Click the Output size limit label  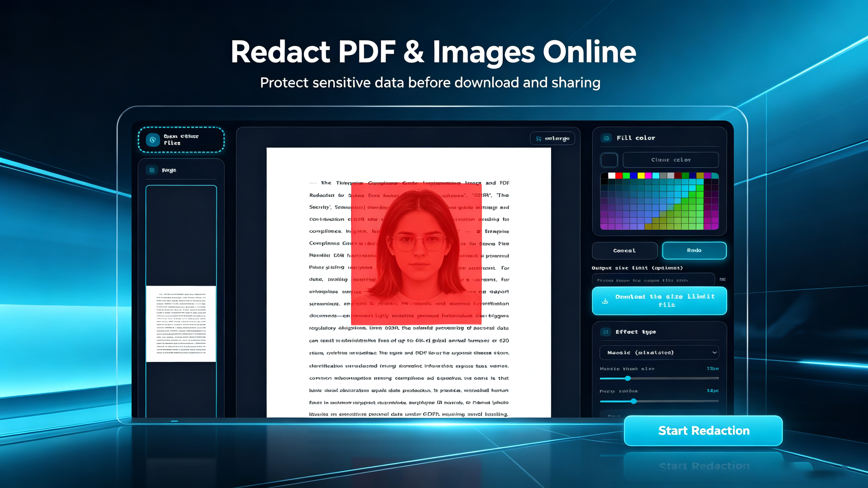tap(637, 268)
